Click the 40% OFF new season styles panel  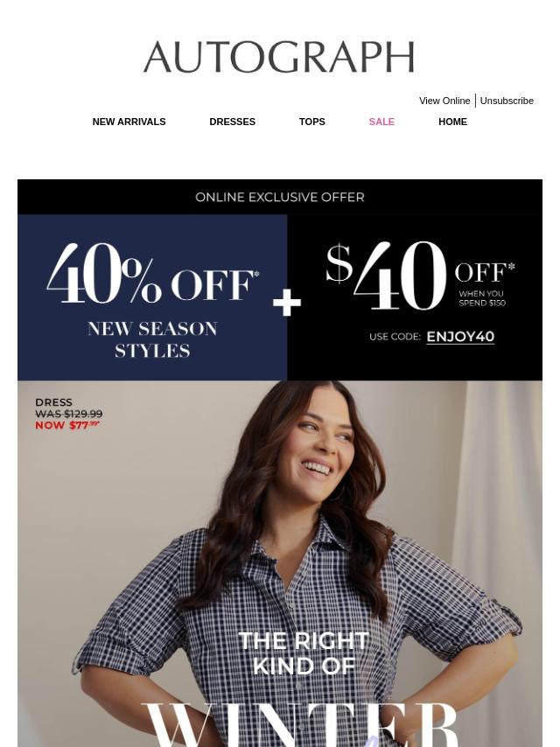152,297
